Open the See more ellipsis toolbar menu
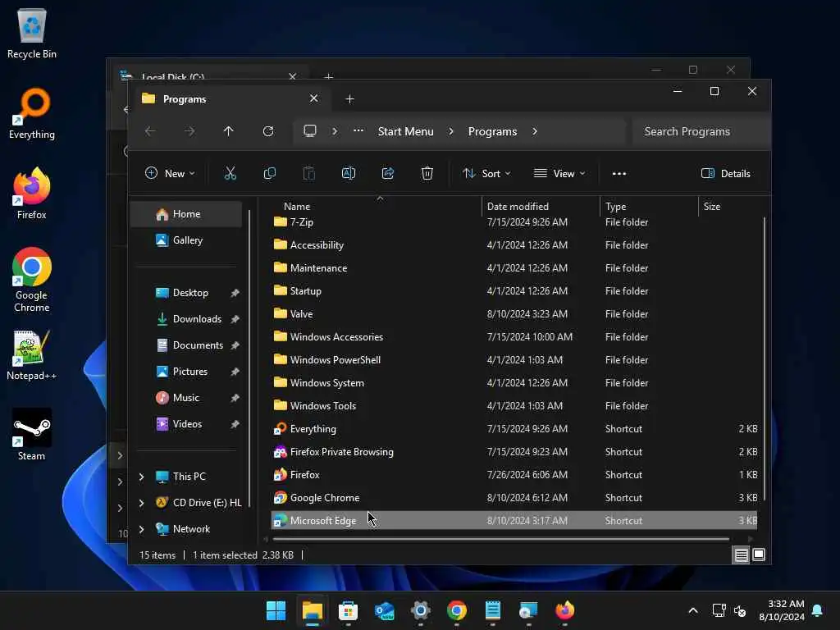 click(x=619, y=174)
